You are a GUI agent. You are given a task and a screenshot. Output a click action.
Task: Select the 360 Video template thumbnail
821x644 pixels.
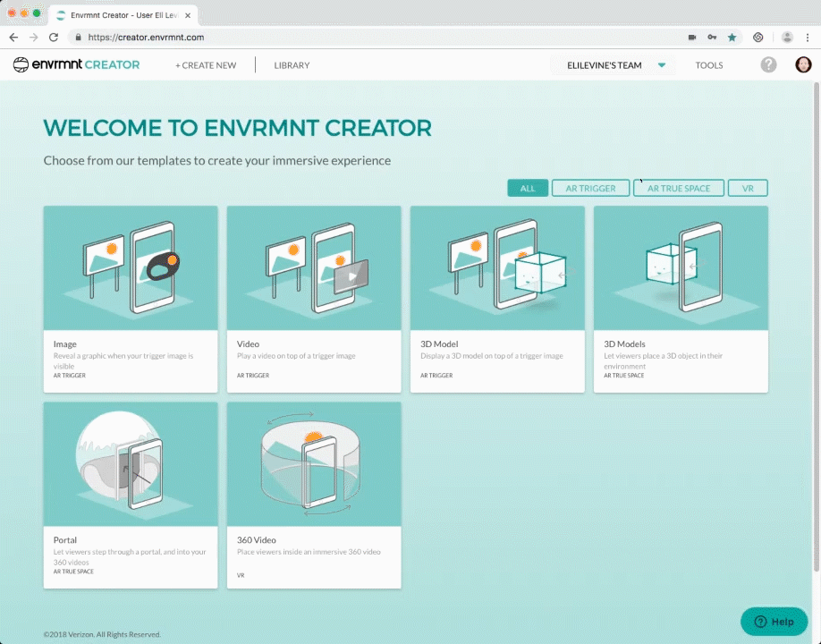pyautogui.click(x=314, y=464)
